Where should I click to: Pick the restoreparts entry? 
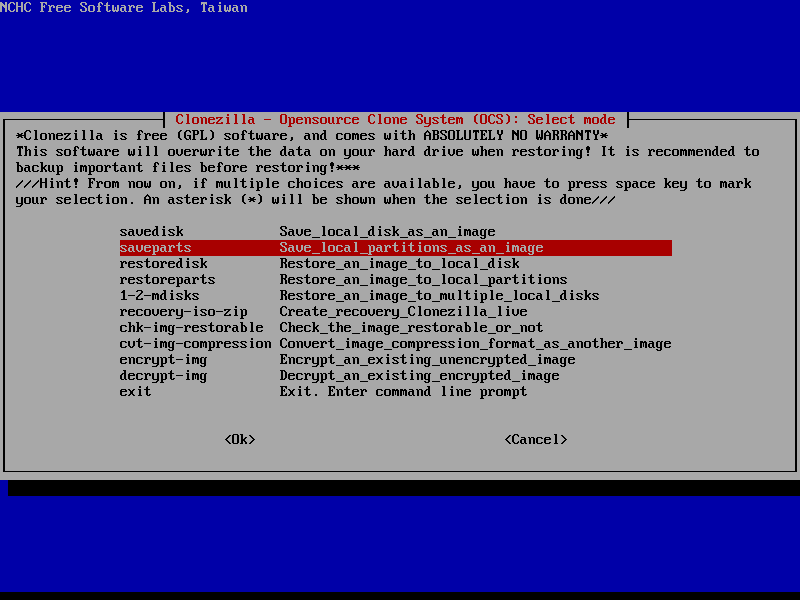(395, 280)
